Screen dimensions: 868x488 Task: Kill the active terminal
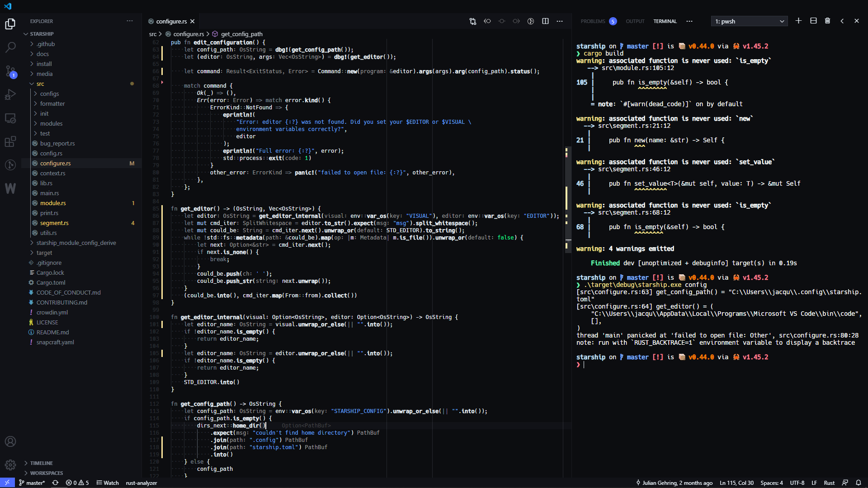click(x=827, y=21)
